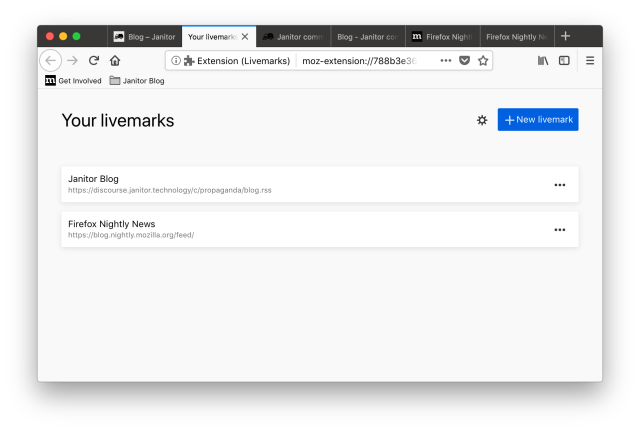Screen dimensions: 640x431
Task: Go back to the previous page
Action: tap(50, 61)
